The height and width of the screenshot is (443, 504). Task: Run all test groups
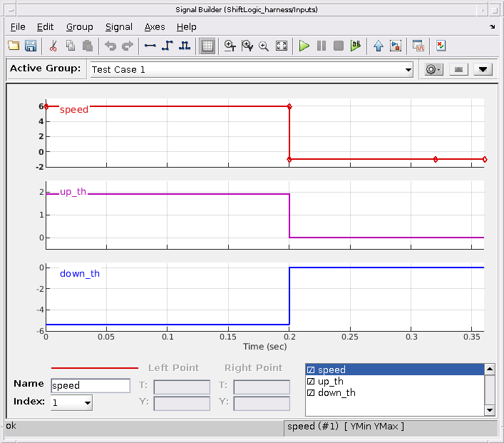click(x=356, y=46)
